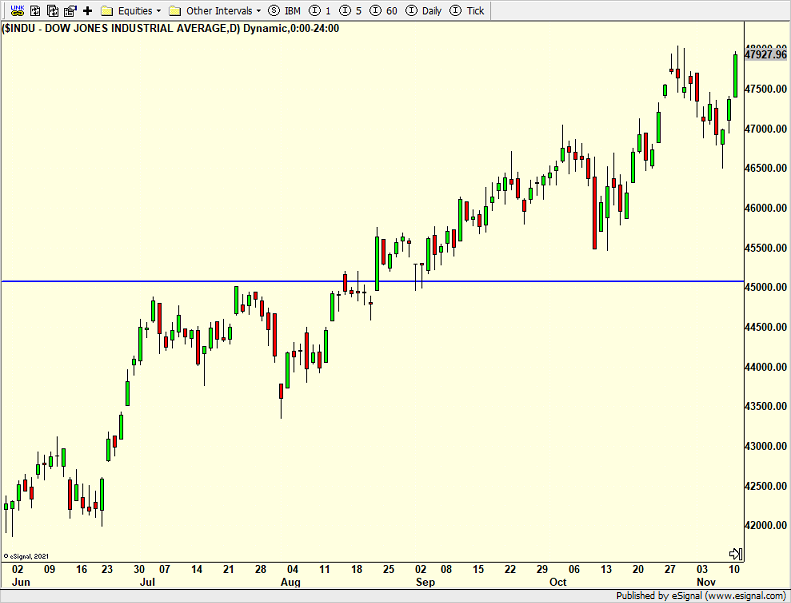Viewport: 791px width, 603px height.
Task: Click the Dow Jones chart title text
Action: click(x=170, y=28)
